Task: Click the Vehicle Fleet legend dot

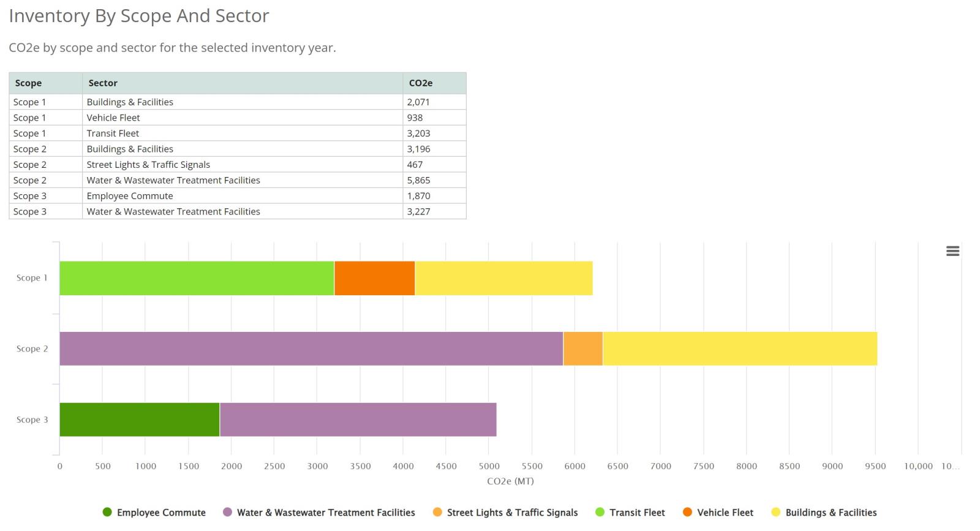Action: (x=687, y=512)
